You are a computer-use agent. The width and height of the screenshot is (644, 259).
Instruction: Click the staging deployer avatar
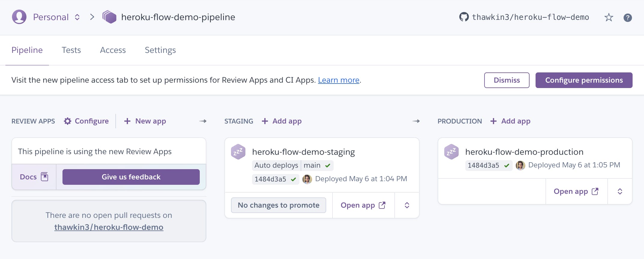(307, 179)
